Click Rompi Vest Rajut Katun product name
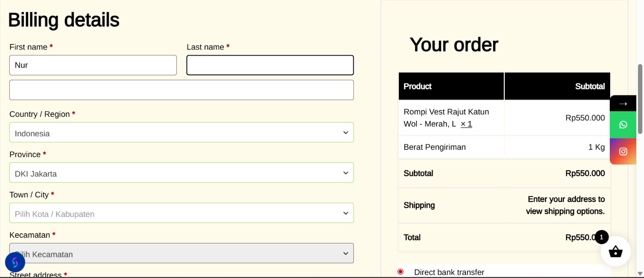This screenshot has width=644, height=278. click(446, 112)
